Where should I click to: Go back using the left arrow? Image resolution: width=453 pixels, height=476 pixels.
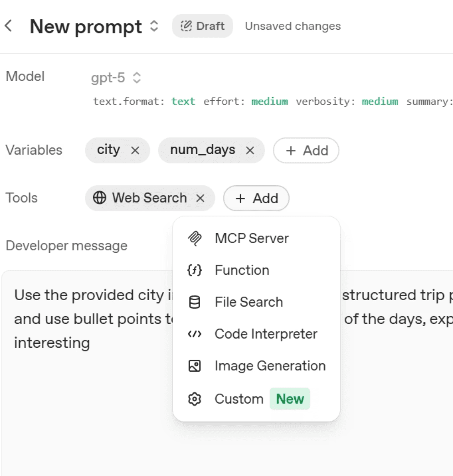9,26
